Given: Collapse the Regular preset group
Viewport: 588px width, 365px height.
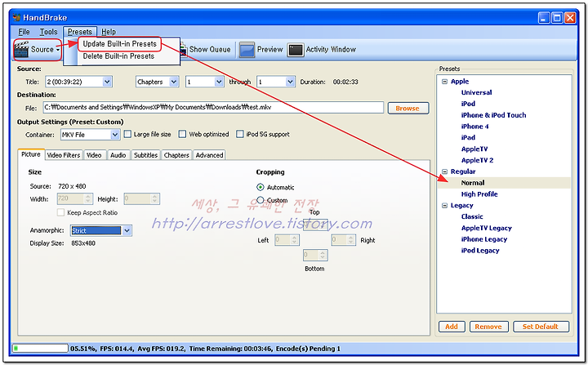Looking at the screenshot, I should [445, 171].
